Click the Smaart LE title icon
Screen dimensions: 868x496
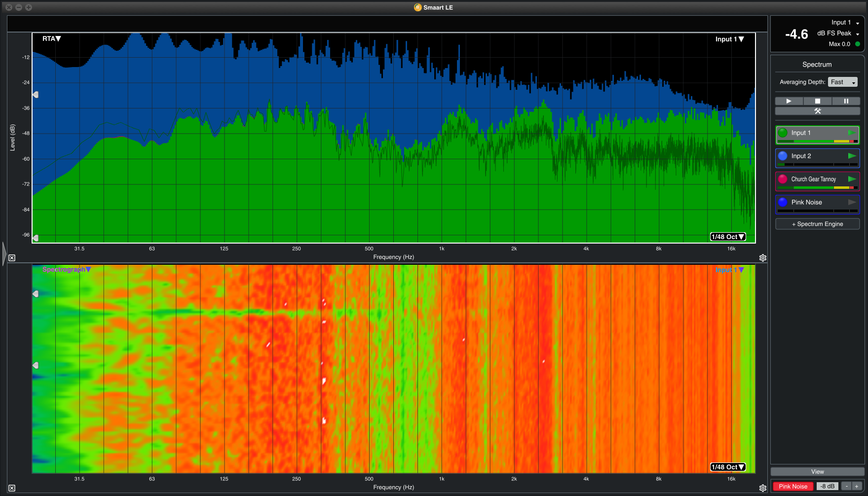click(x=417, y=7)
